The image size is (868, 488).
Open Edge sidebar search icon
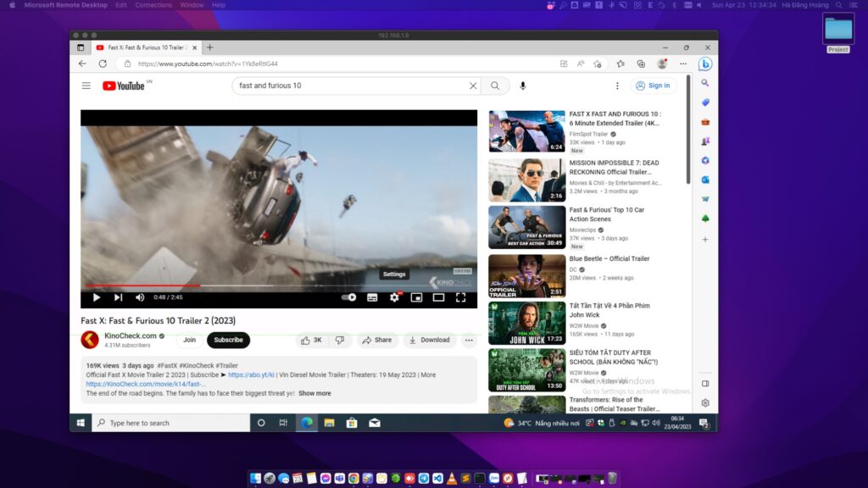point(704,83)
